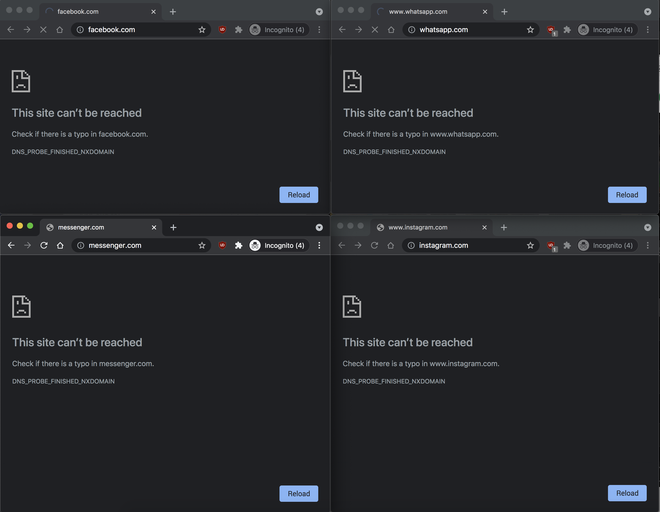This screenshot has width=660, height=512.
Task: Open three-dot menu in the messenger.com window
Action: coord(319,245)
